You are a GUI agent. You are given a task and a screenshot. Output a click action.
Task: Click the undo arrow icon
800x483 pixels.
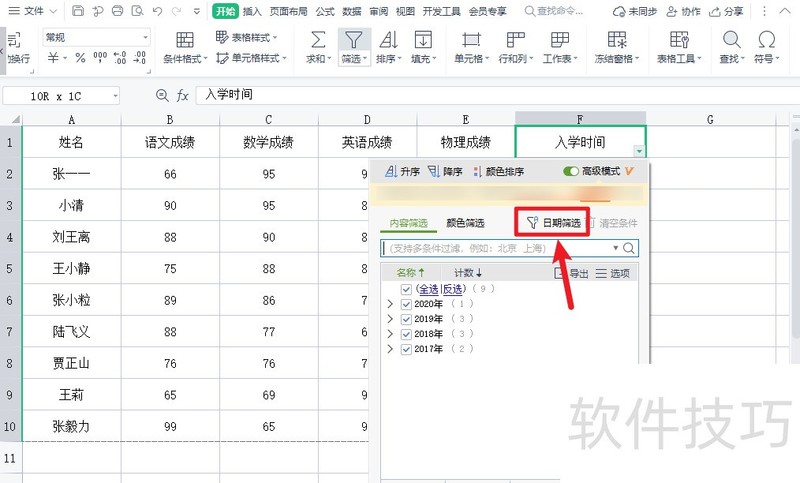(x=157, y=11)
